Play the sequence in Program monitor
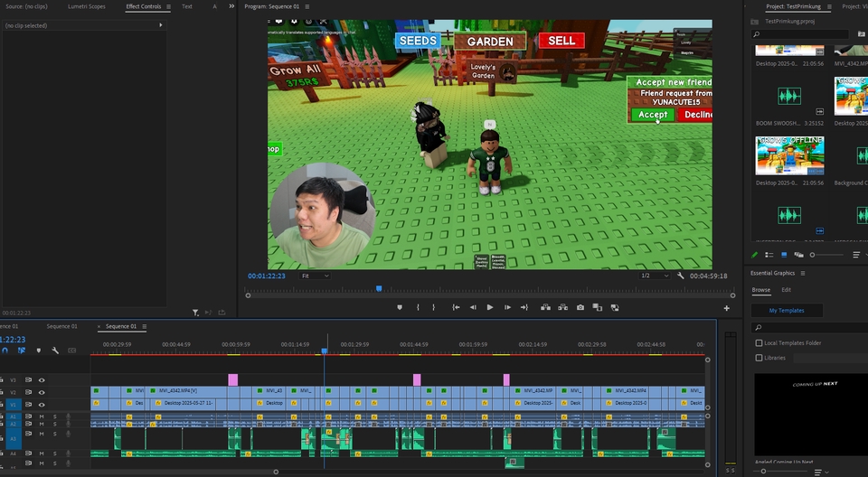This screenshot has width=868, height=477. (x=490, y=308)
